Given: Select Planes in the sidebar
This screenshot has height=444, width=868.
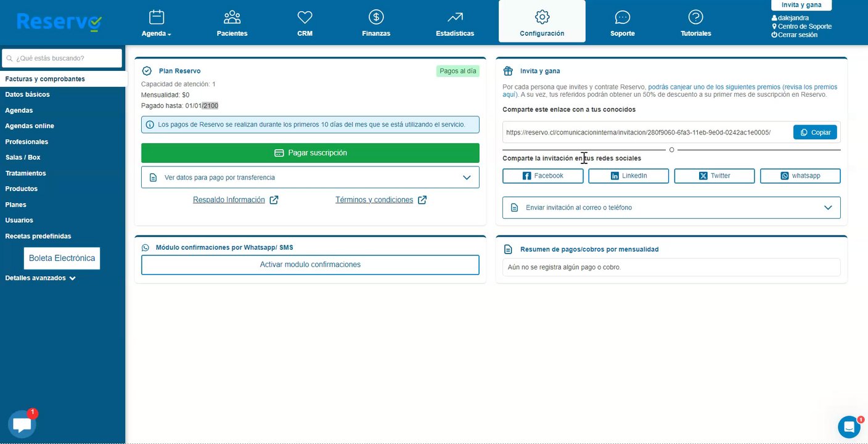Looking at the screenshot, I should tap(15, 205).
